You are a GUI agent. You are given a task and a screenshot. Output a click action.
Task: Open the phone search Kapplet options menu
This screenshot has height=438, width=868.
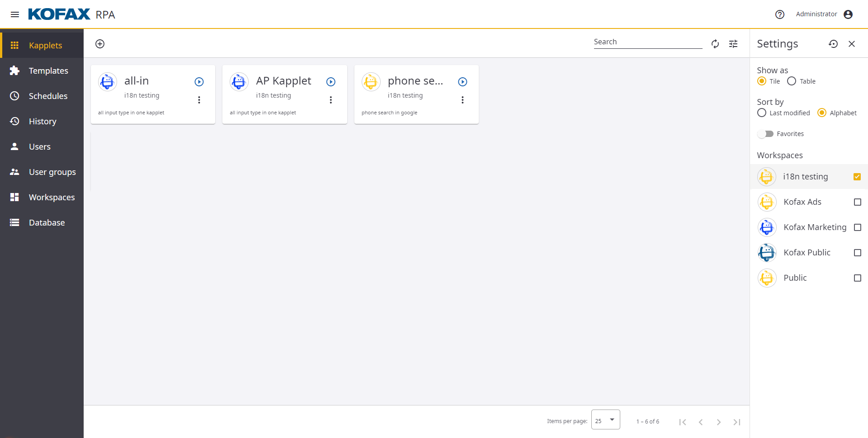(462, 100)
